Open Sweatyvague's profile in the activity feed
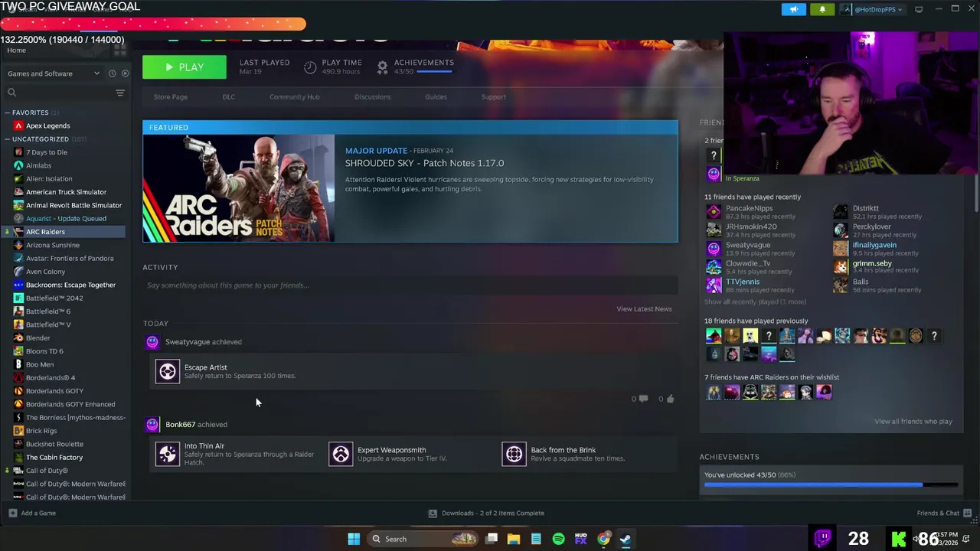The height and width of the screenshot is (551, 980). [x=188, y=342]
